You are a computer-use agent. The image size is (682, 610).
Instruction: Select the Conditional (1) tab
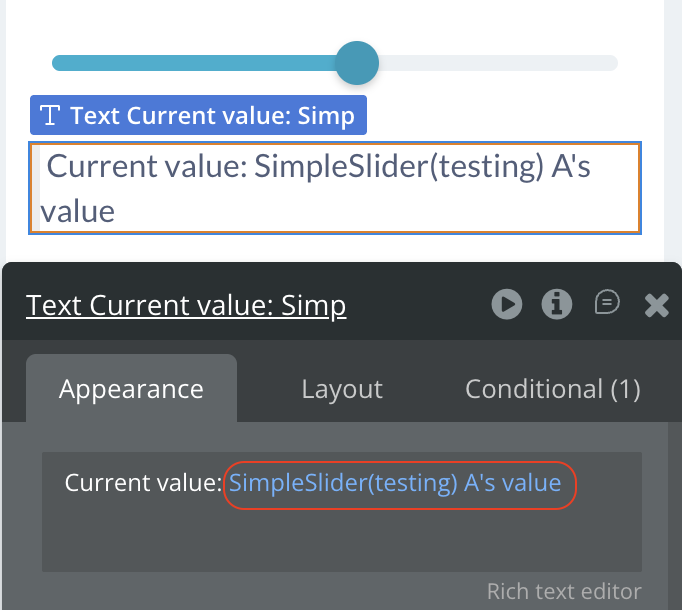coord(552,389)
